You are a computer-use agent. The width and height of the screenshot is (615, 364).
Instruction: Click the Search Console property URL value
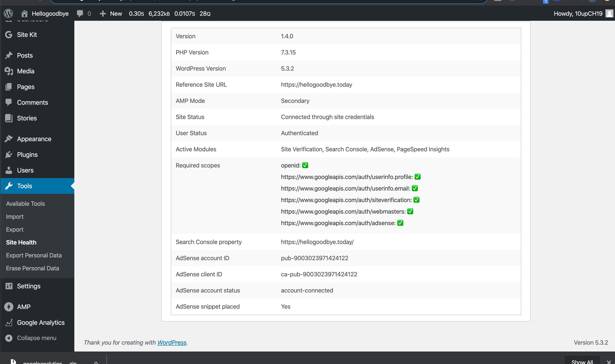(x=317, y=242)
